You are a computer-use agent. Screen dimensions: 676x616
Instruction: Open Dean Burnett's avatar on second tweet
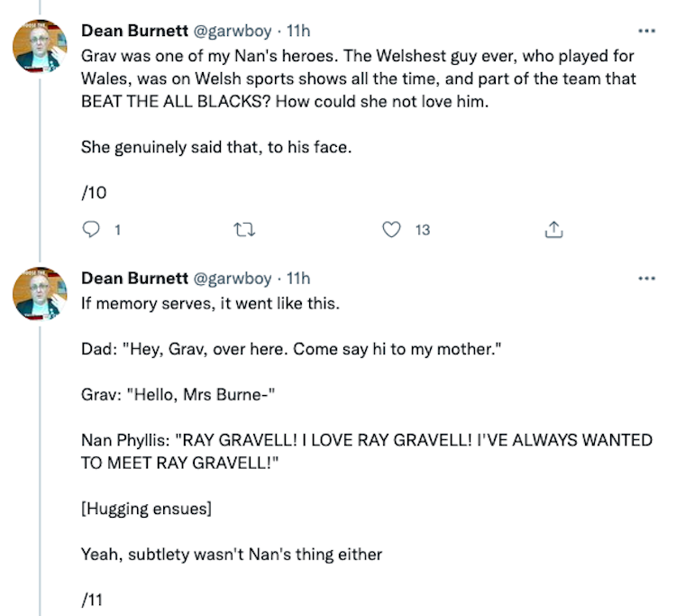[x=41, y=293]
